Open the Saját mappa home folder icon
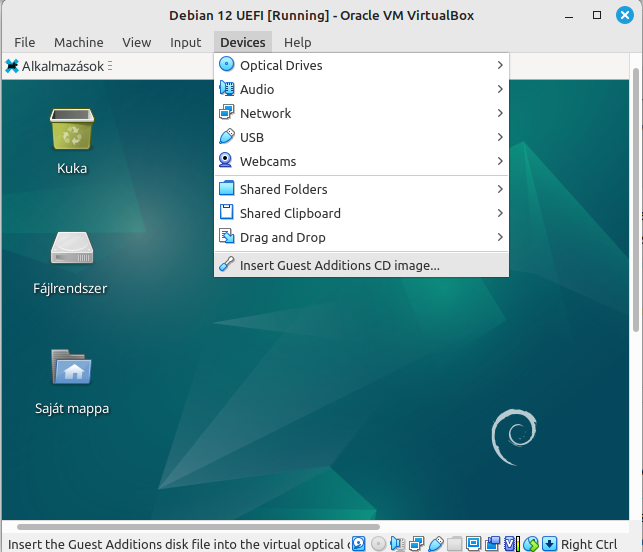 [72, 369]
